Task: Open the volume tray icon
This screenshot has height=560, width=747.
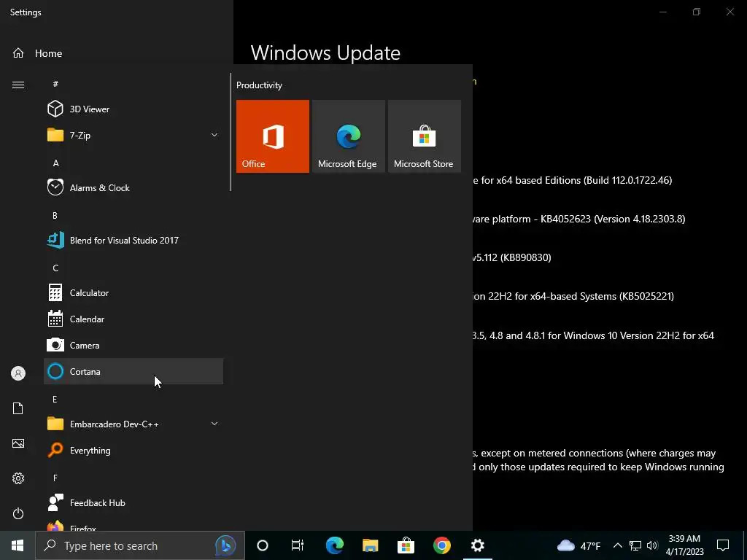Action: point(652,545)
